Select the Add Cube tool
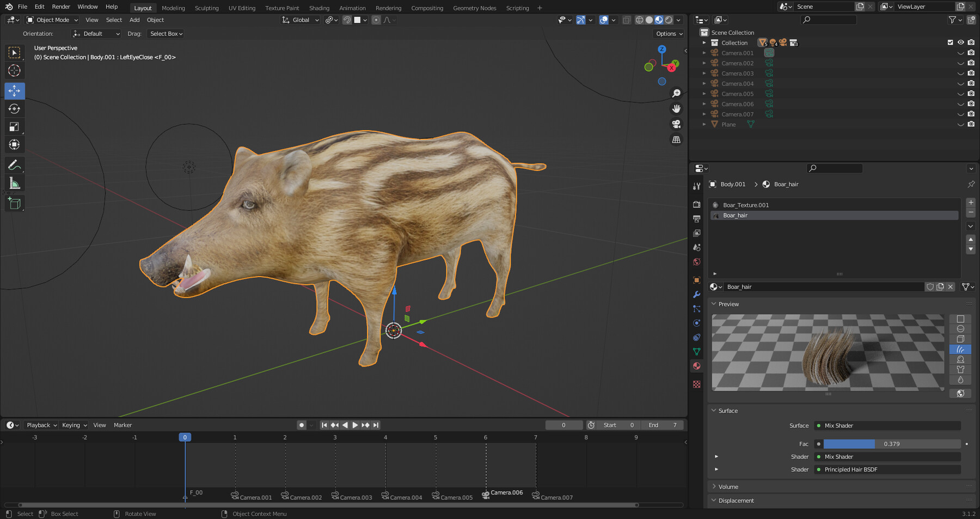Screen dimensions: 980x519 (15, 203)
